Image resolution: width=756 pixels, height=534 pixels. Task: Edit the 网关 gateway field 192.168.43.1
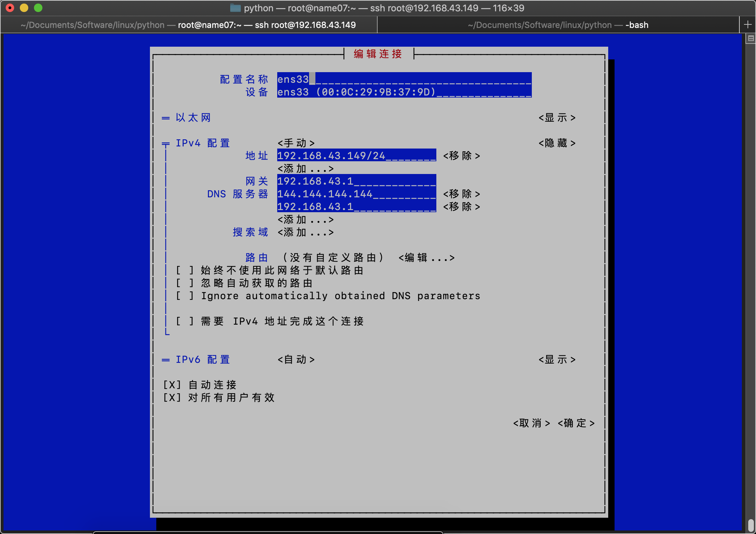356,181
